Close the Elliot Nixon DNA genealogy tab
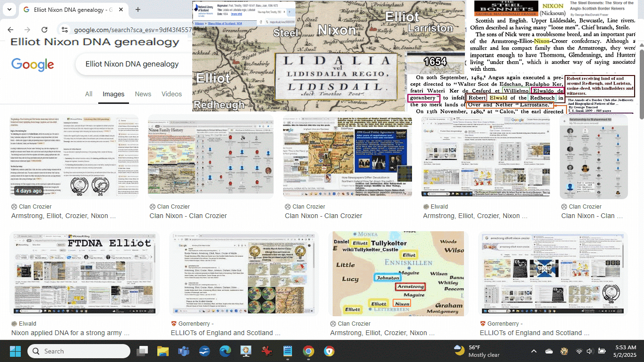Image resolution: width=644 pixels, height=362 pixels. point(121,9)
